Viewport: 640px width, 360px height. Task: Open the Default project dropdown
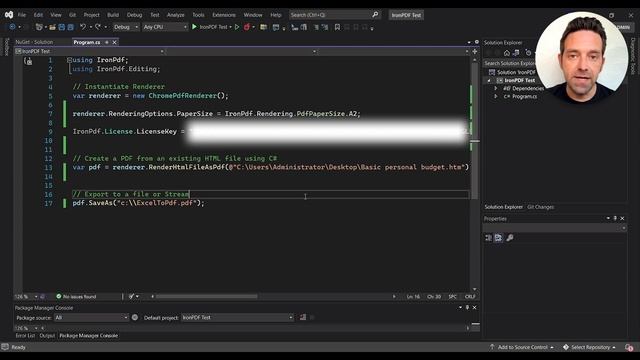click(238, 318)
